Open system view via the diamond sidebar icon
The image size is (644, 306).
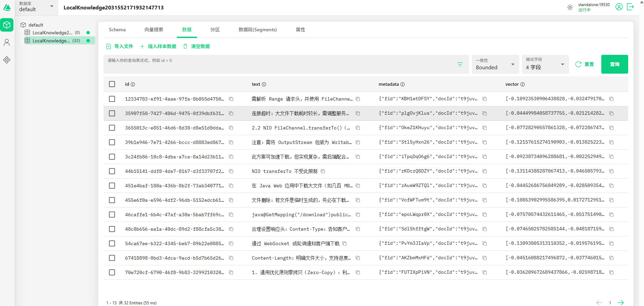coord(7,60)
